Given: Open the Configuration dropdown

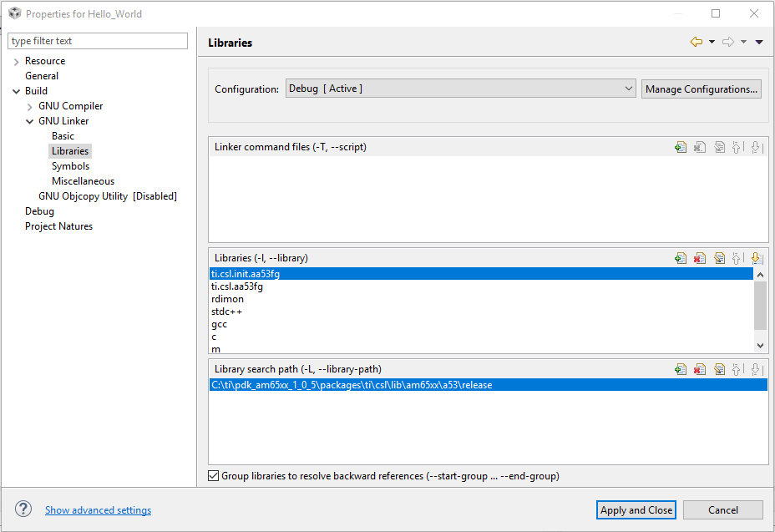Looking at the screenshot, I should [460, 89].
